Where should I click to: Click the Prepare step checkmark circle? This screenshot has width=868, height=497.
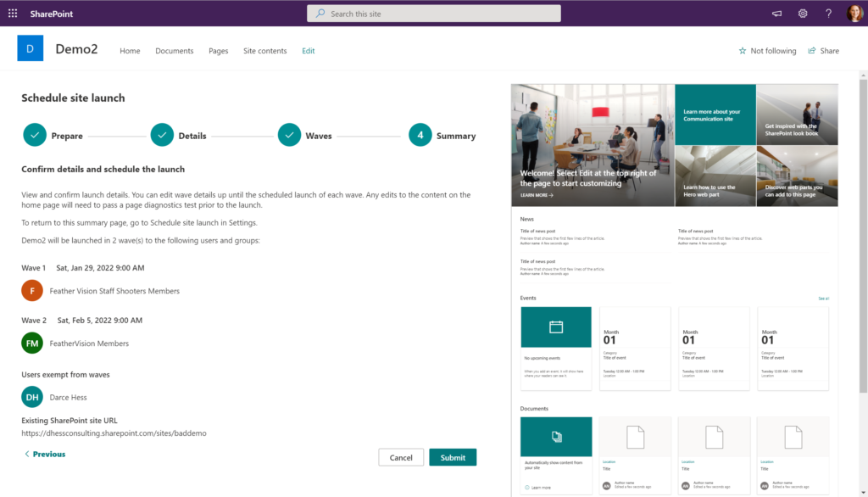(35, 135)
